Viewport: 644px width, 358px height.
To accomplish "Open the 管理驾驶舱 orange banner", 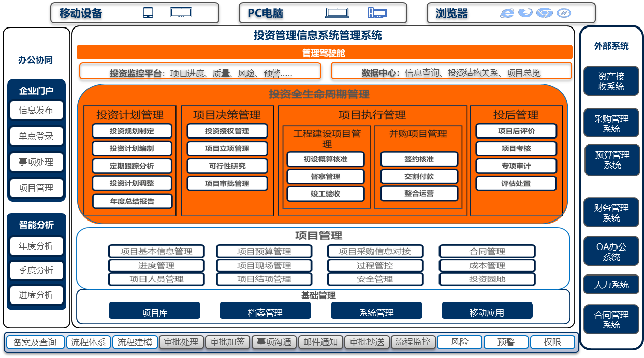I will click(x=325, y=52).
